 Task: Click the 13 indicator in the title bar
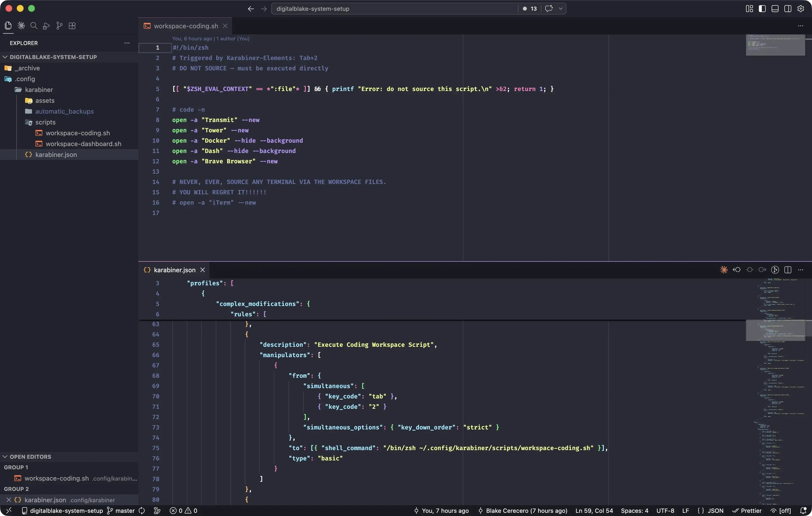[530, 9]
